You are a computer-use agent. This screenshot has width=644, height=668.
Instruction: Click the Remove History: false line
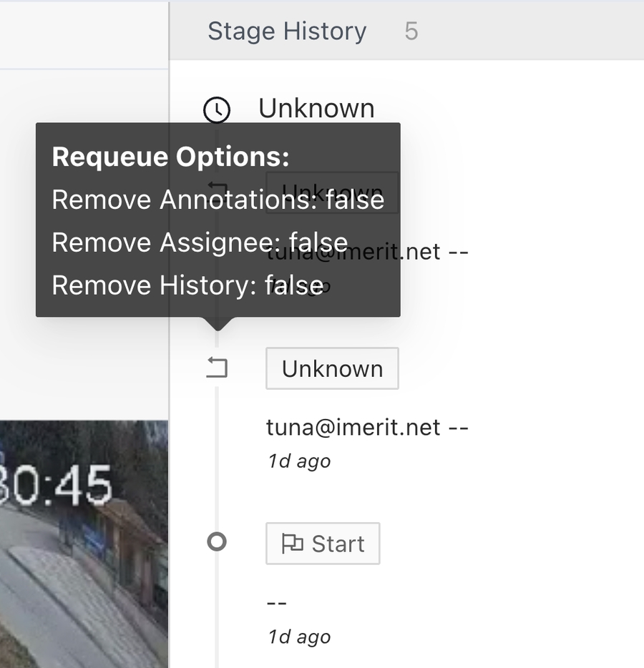[187, 285]
